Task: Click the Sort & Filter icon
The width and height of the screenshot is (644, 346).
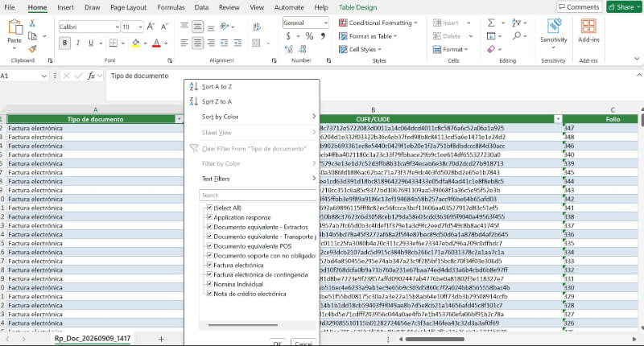Action: [516, 23]
